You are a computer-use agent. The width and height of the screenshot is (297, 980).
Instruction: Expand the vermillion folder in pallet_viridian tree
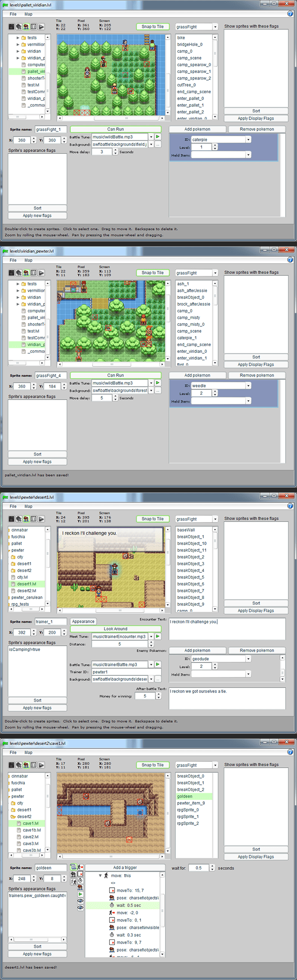18,45
